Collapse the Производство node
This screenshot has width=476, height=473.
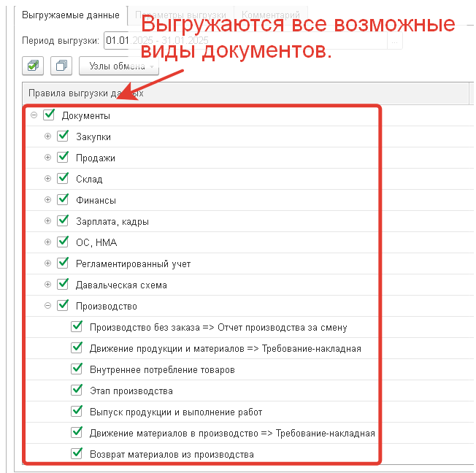tap(47, 305)
